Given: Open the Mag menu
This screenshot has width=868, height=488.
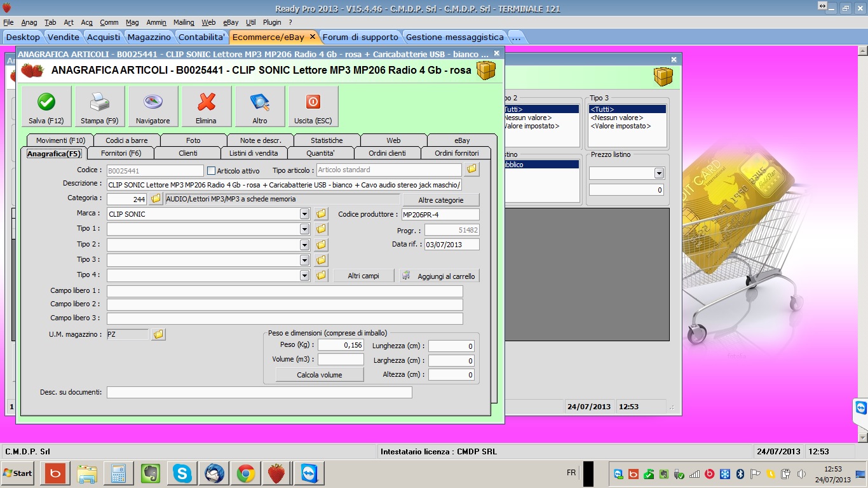Looking at the screenshot, I should 132,22.
